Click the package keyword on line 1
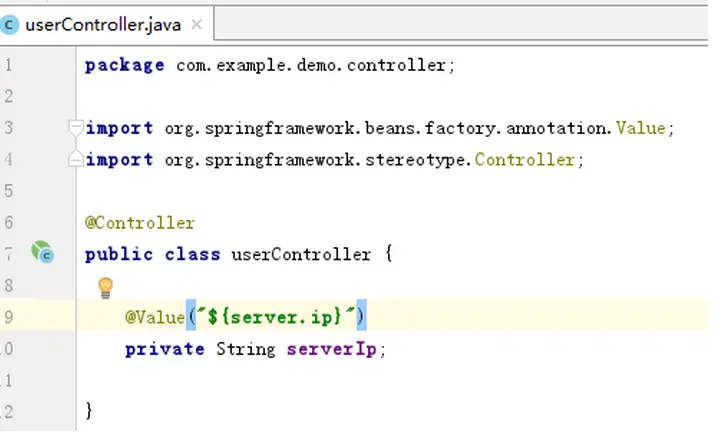 (x=124, y=66)
